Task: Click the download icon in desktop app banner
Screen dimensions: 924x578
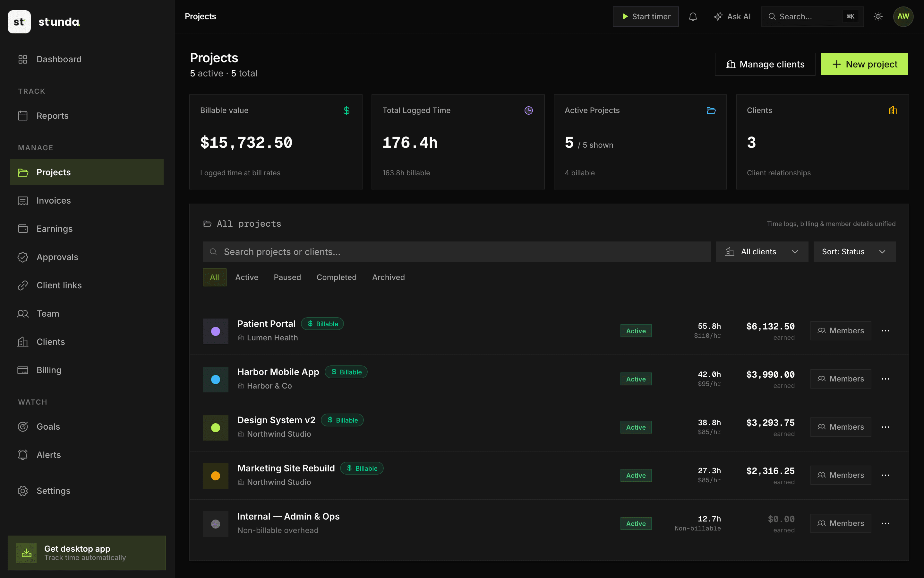Action: pyautogui.click(x=26, y=553)
